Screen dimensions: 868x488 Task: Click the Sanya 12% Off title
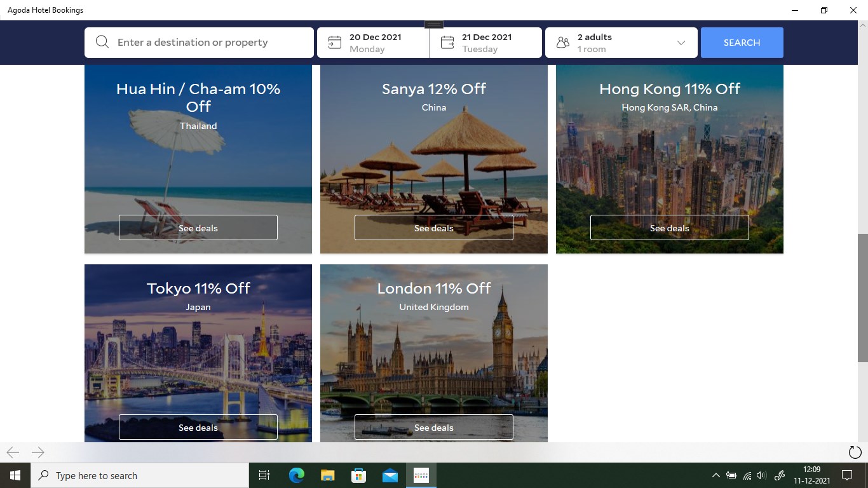pos(434,89)
